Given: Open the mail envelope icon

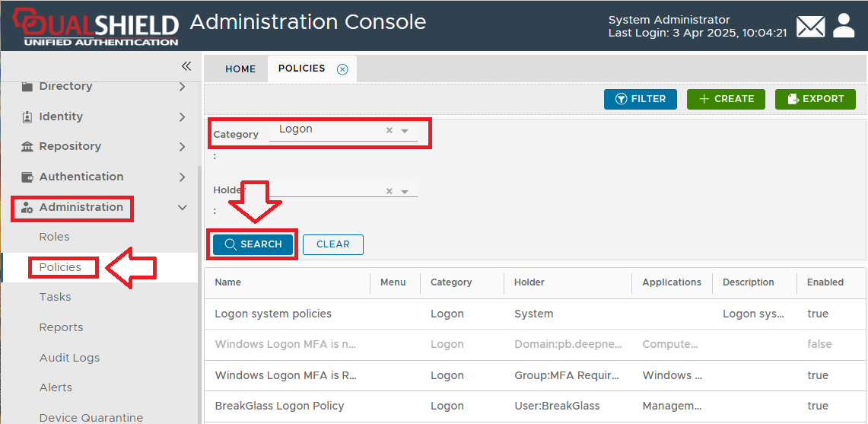Looking at the screenshot, I should tap(810, 27).
